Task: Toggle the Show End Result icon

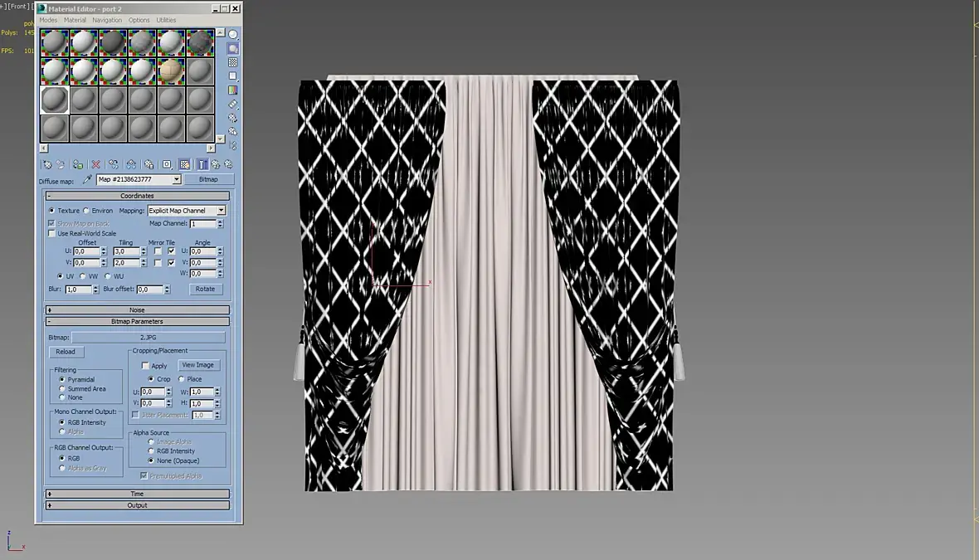Action: pos(202,164)
